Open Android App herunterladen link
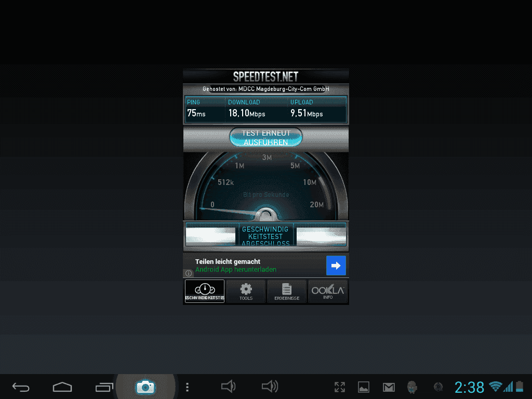The width and height of the screenshot is (532, 399). [x=236, y=270]
